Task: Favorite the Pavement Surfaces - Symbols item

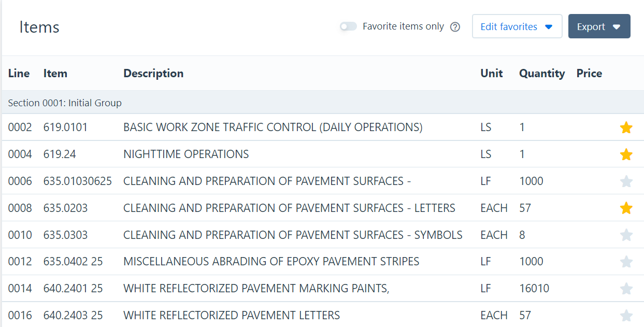Action: pos(626,235)
